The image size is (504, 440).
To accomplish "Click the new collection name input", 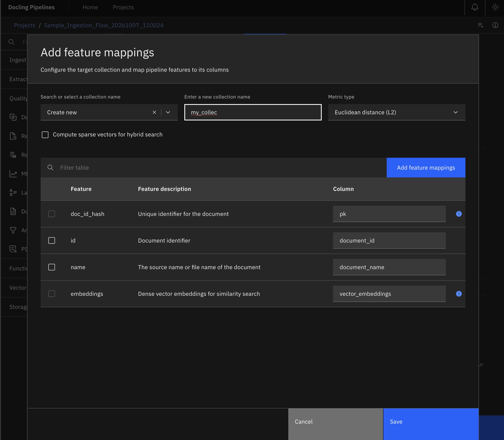I will tap(253, 112).
